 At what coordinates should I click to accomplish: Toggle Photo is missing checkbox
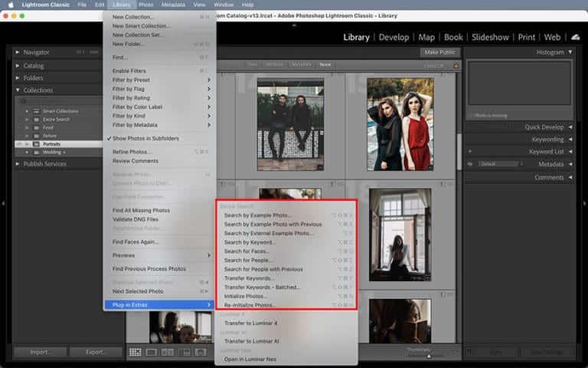pyautogui.click(x=472, y=115)
